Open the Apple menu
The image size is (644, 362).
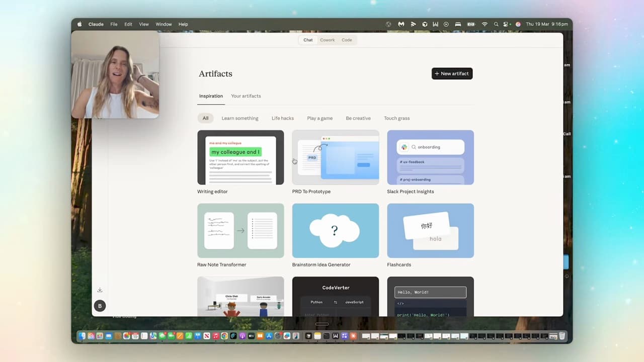(79, 24)
